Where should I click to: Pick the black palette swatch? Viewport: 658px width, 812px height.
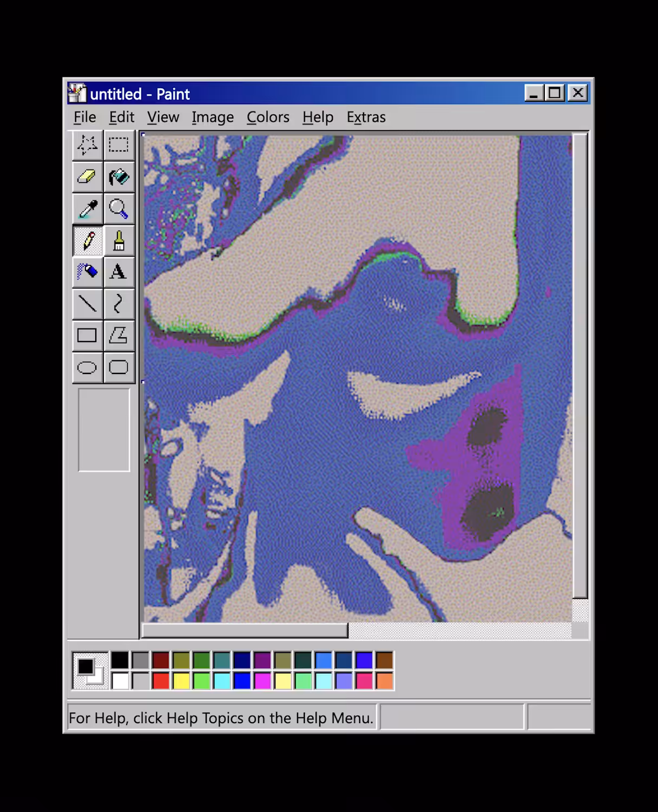[120, 660]
